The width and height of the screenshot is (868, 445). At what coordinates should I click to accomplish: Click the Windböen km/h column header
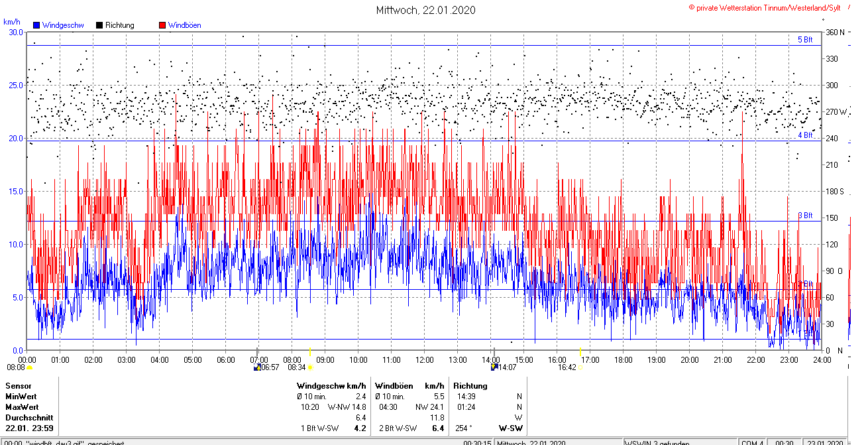click(409, 385)
